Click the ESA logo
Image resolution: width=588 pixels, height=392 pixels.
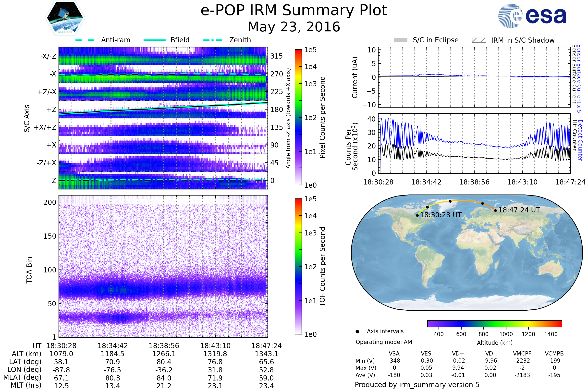532,16
